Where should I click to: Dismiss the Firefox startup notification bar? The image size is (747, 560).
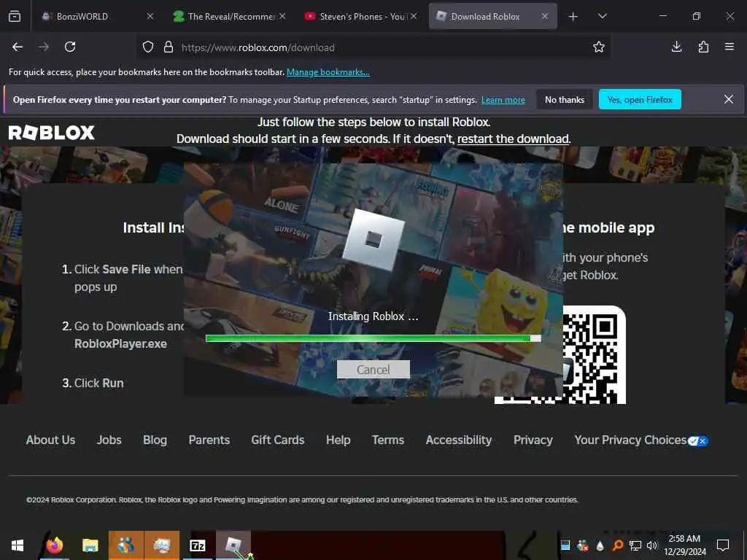[729, 99]
